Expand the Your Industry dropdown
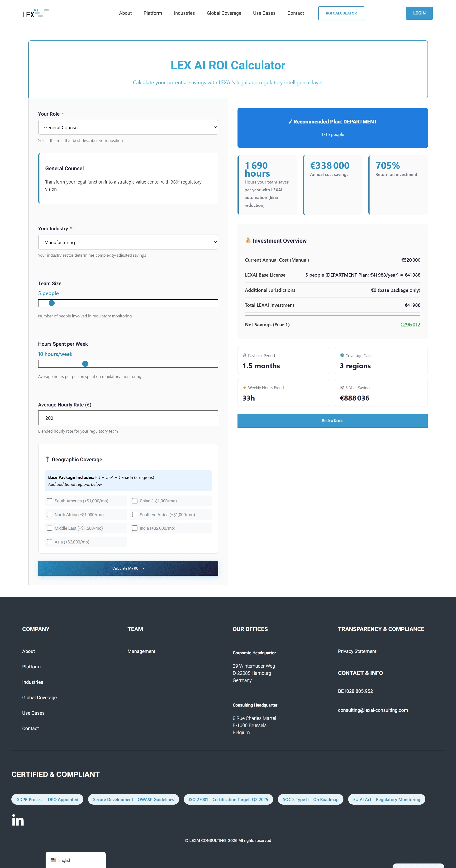This screenshot has width=456, height=868. pyautogui.click(x=128, y=242)
